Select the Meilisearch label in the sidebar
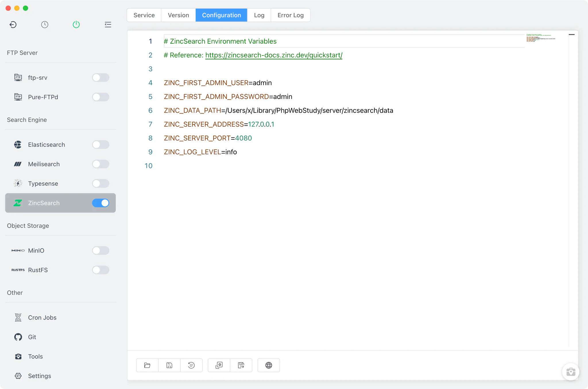This screenshot has width=588, height=389. pyautogui.click(x=44, y=164)
